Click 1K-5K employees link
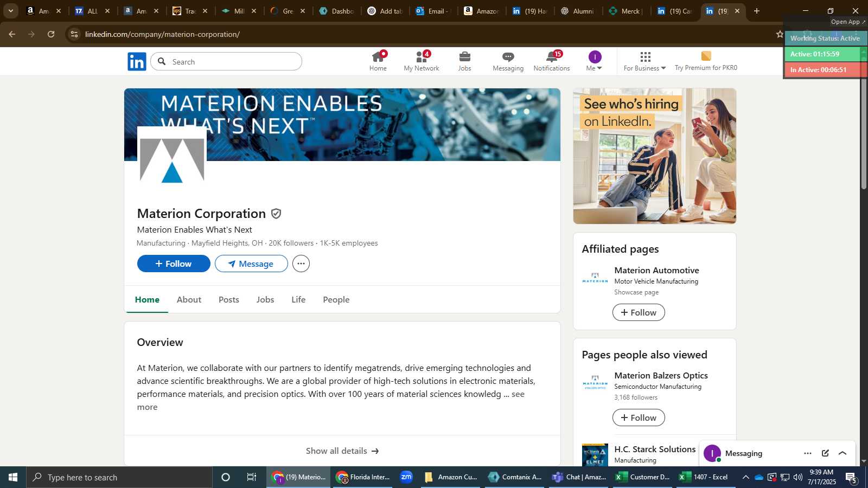 point(349,243)
